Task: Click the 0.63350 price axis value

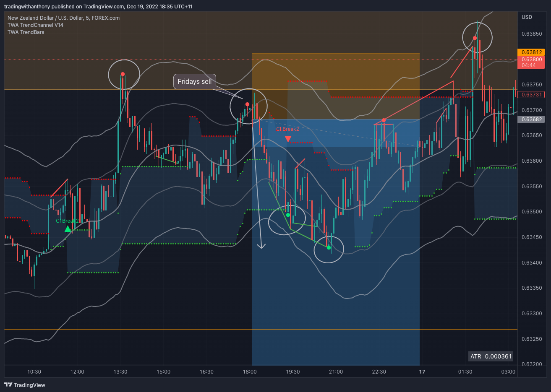Action: click(532, 288)
